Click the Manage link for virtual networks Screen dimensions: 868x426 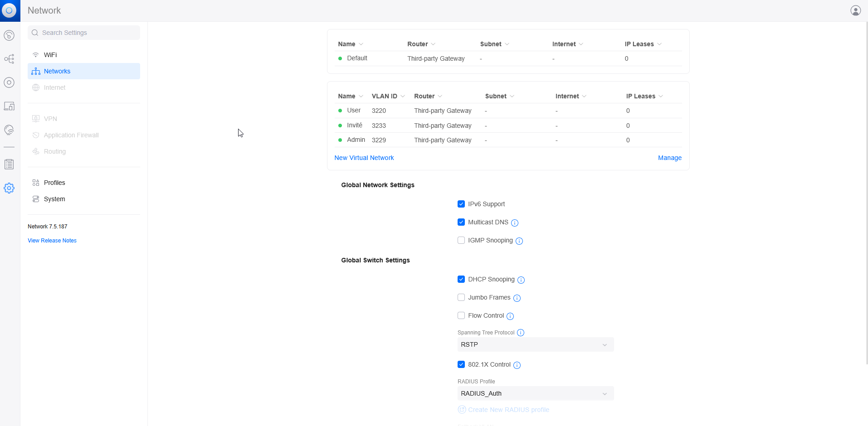pyautogui.click(x=669, y=158)
